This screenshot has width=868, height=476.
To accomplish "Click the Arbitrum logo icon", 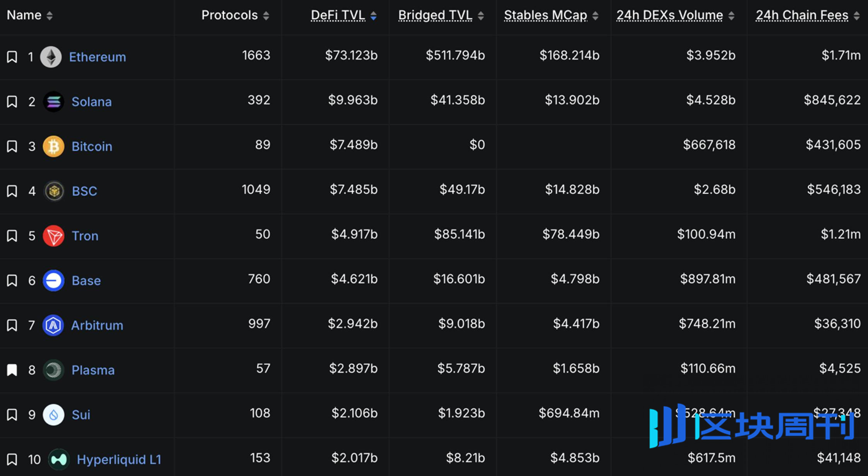I will point(53,325).
